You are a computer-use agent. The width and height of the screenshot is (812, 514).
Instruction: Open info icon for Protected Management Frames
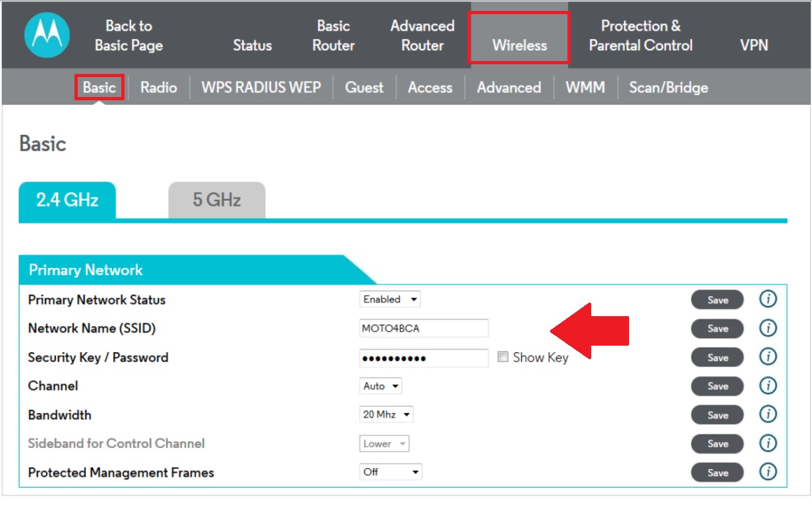[768, 472]
